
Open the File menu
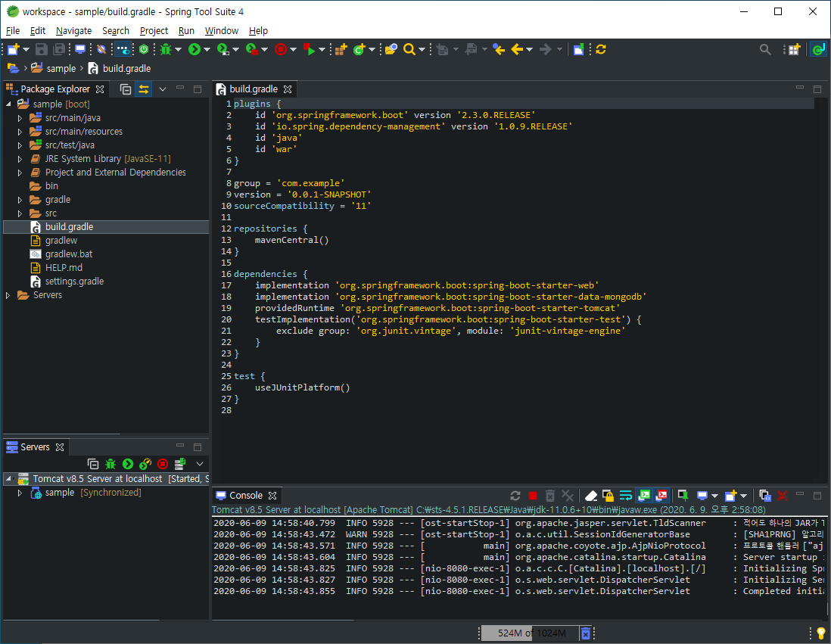tap(13, 31)
